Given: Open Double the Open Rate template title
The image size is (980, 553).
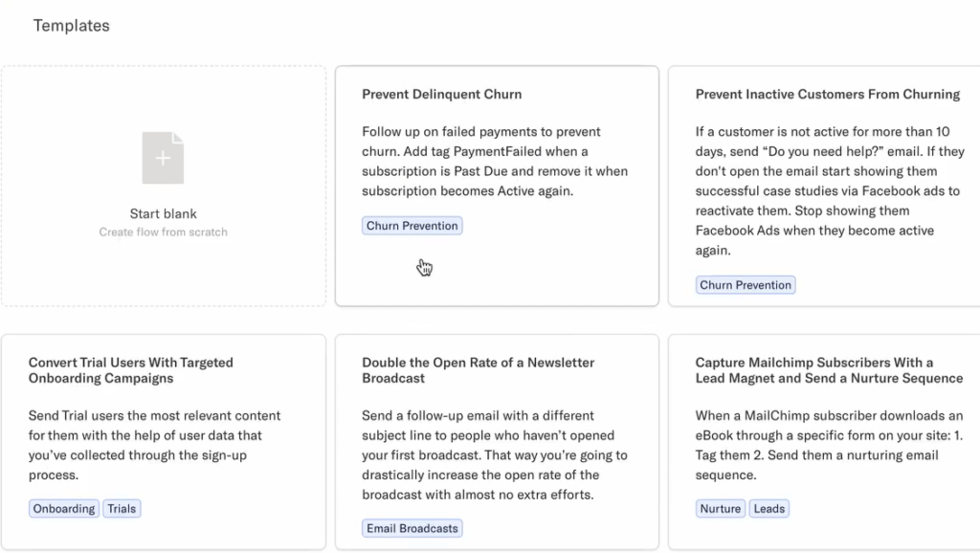Looking at the screenshot, I should pos(478,370).
